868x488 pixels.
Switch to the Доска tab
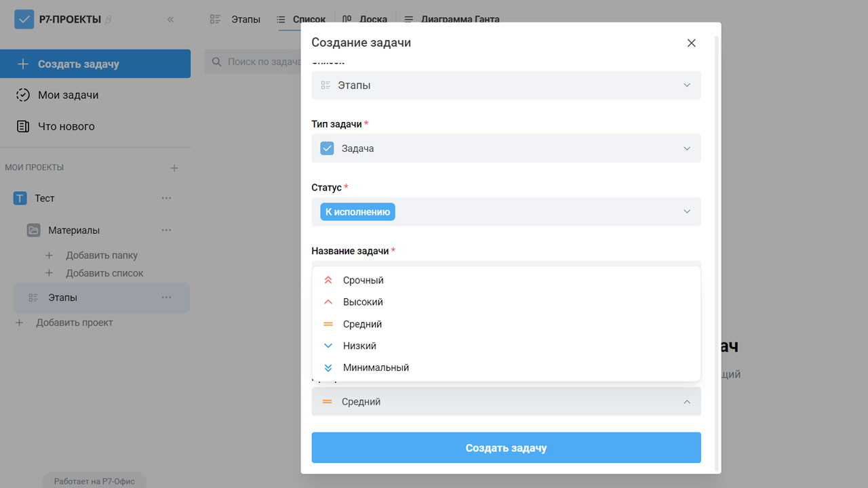click(365, 20)
